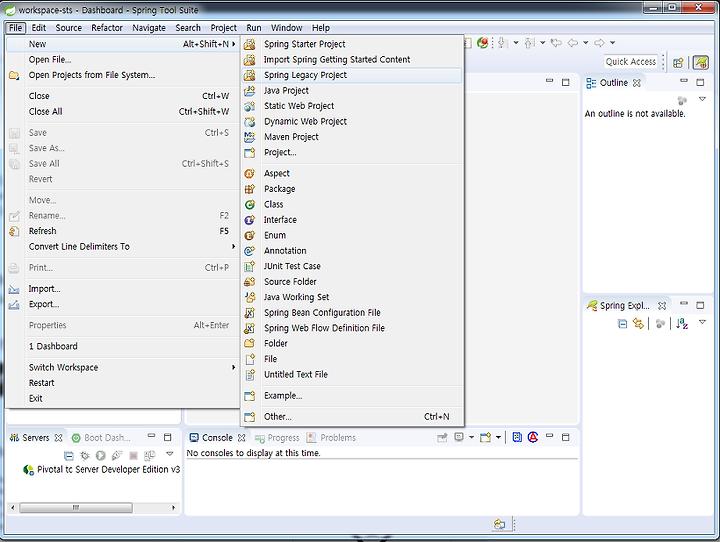This screenshot has width=720, height=542.
Task: Maximize the Outline view panel
Action: coord(700,83)
